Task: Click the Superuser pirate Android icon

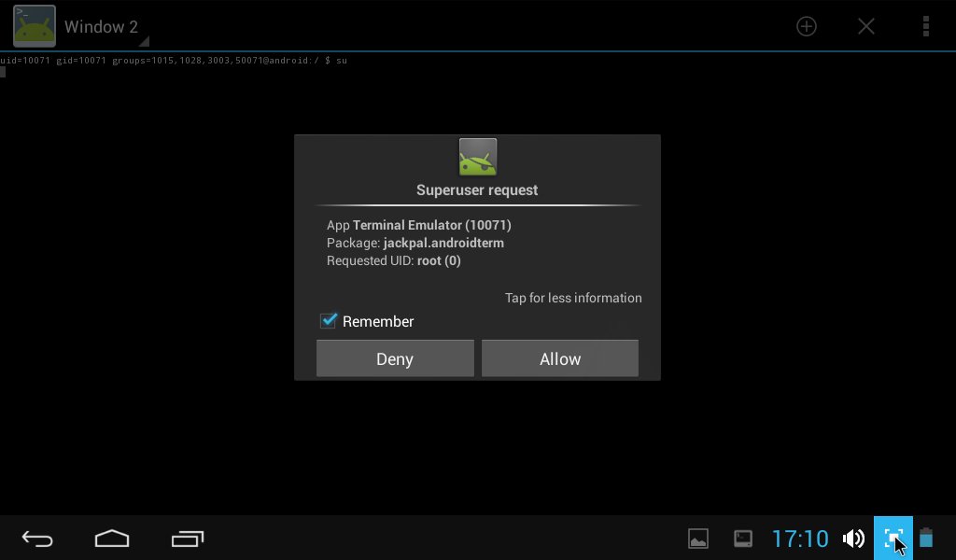Action: point(477,157)
